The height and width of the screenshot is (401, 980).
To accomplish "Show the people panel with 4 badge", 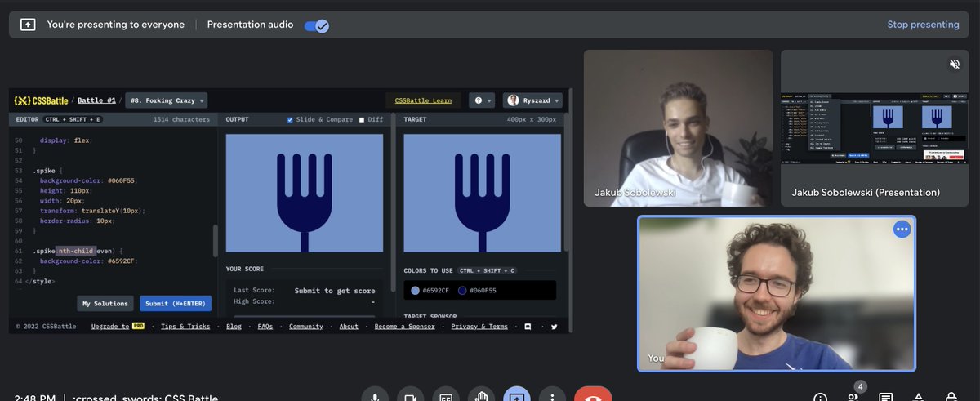I will tap(854, 396).
